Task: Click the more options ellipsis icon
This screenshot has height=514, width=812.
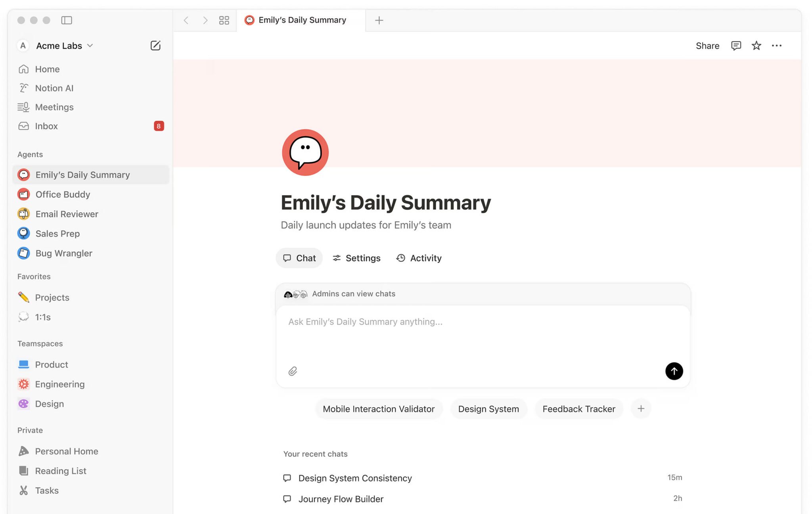Action: coord(777,46)
